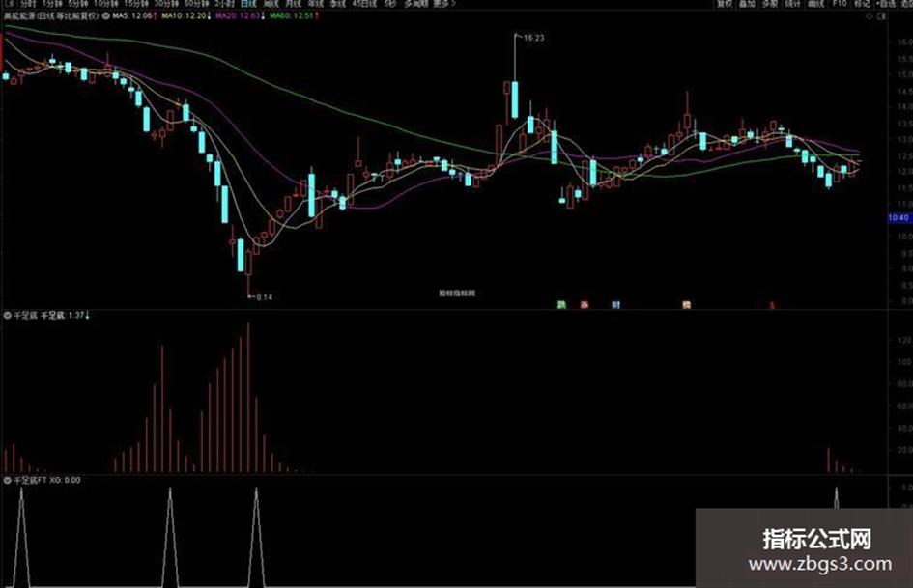Click the 10.40 price marker on axis
913x588 pixels.
pyautogui.click(x=899, y=218)
